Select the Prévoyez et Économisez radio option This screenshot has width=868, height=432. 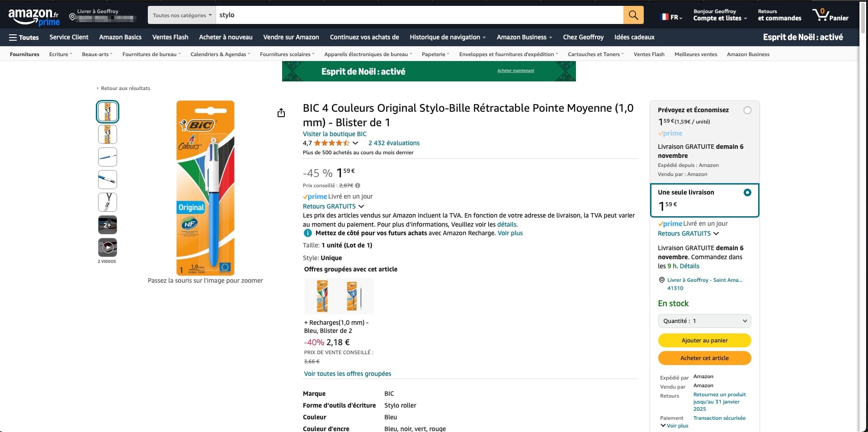coord(747,110)
